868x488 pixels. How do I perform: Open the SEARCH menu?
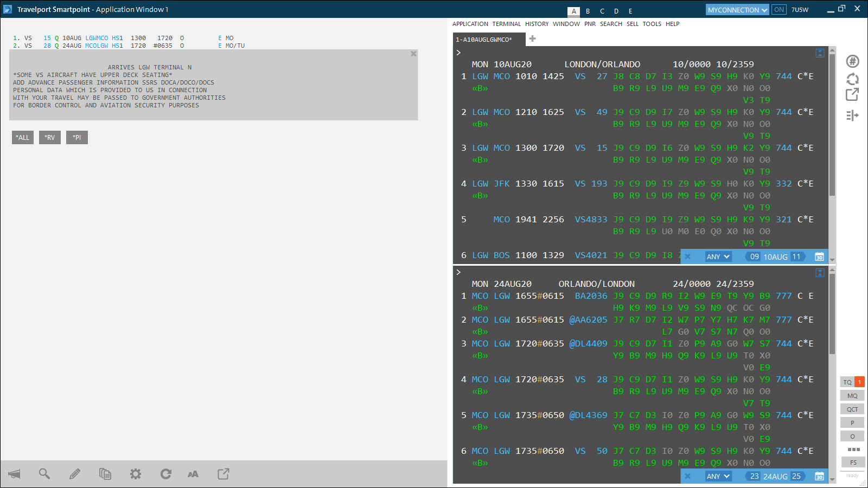click(611, 24)
